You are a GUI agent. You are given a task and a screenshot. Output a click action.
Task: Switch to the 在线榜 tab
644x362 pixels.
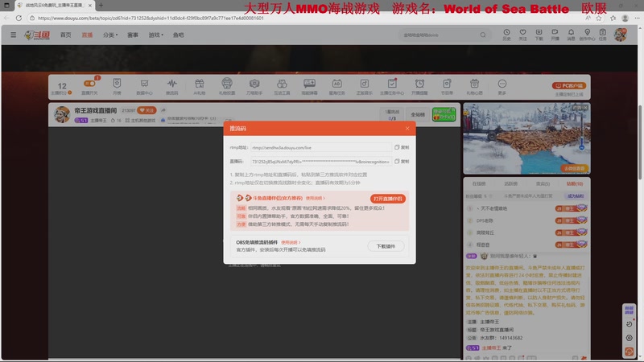pos(478,184)
